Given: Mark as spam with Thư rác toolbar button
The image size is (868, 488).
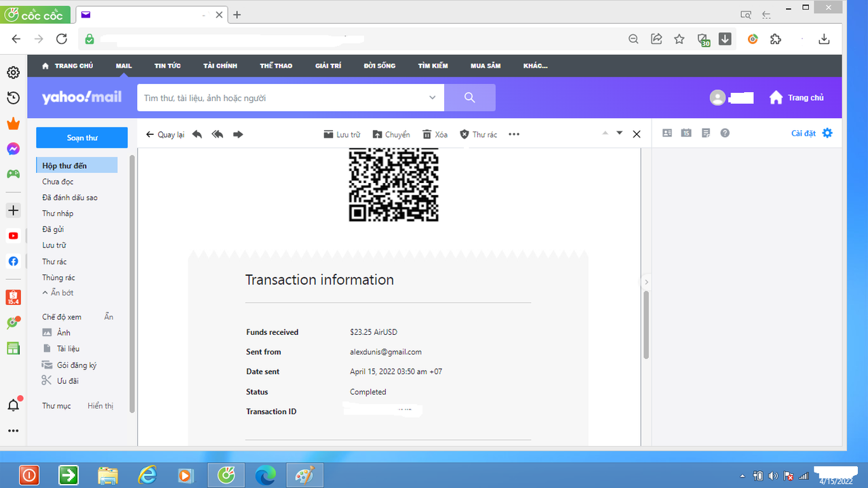Looking at the screenshot, I should click(478, 134).
